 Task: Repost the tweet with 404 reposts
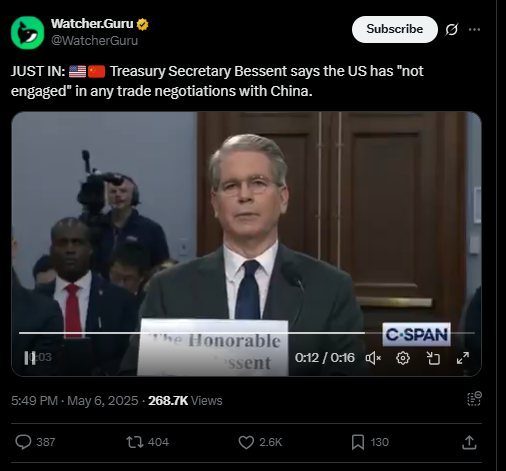point(135,442)
